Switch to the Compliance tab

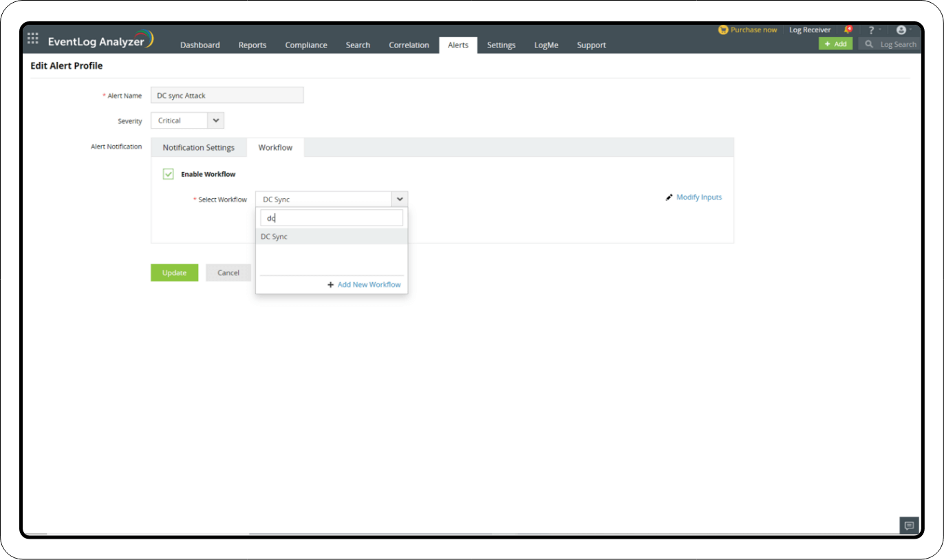(x=306, y=45)
